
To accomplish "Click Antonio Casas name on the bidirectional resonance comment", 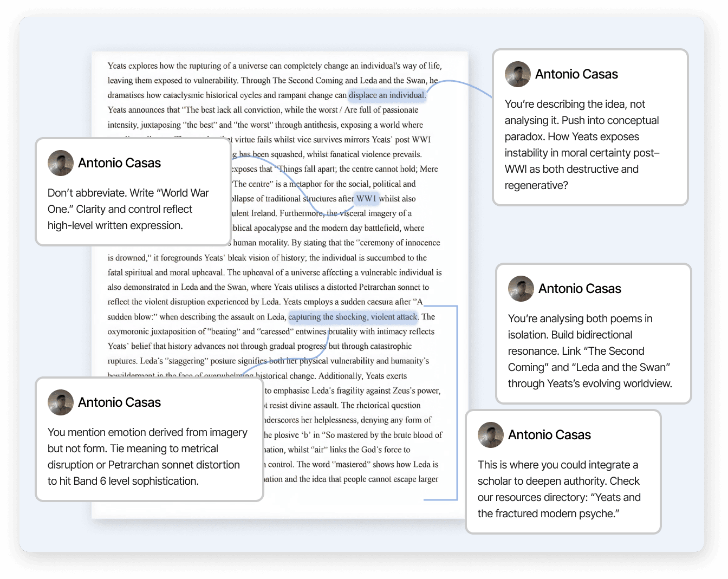I will tap(580, 289).
